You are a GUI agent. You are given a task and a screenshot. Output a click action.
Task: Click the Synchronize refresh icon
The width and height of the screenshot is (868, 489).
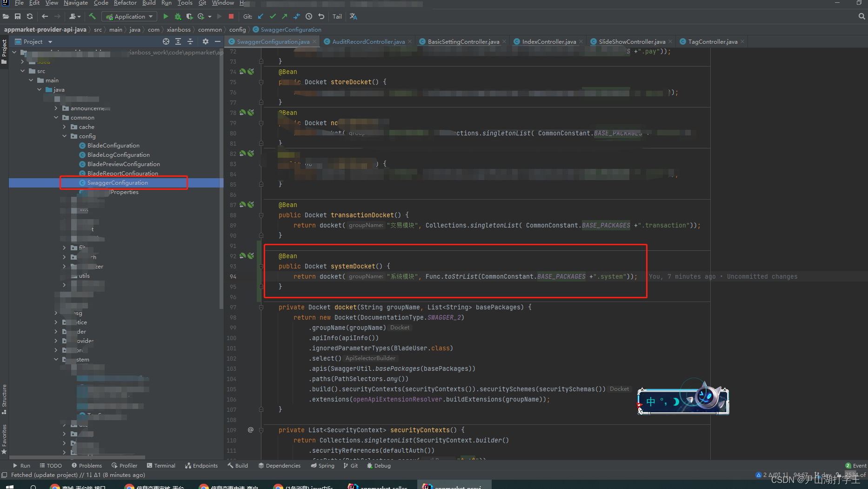(x=30, y=16)
